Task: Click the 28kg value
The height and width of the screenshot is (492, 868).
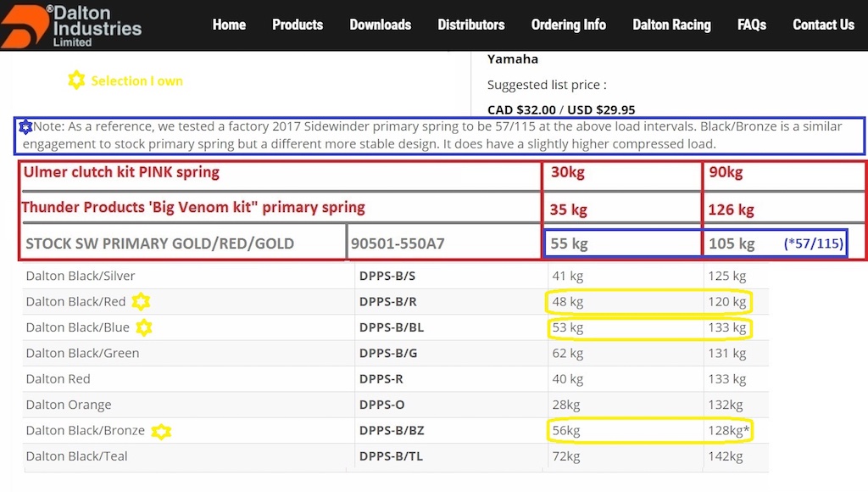Action: point(565,405)
